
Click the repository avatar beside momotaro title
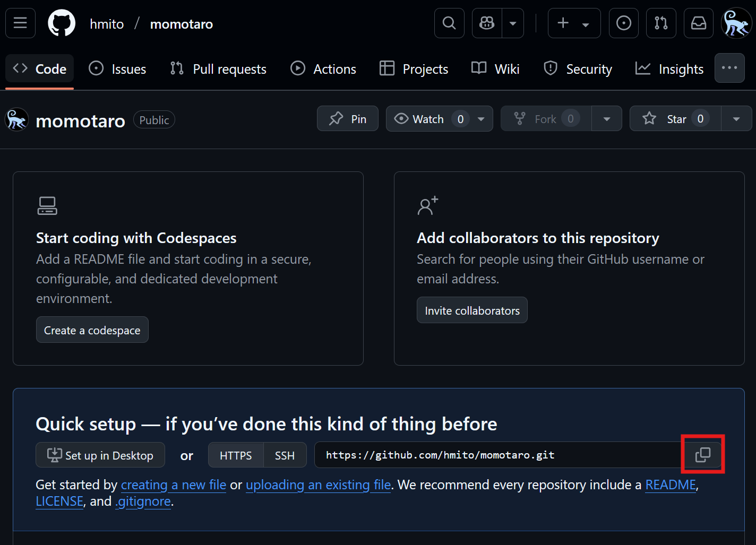[16, 119]
